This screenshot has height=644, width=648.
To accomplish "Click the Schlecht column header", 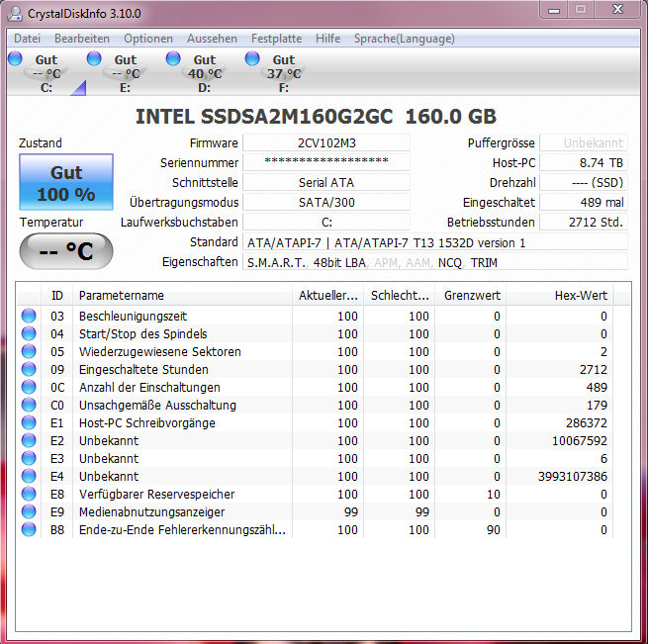I will coord(399,296).
